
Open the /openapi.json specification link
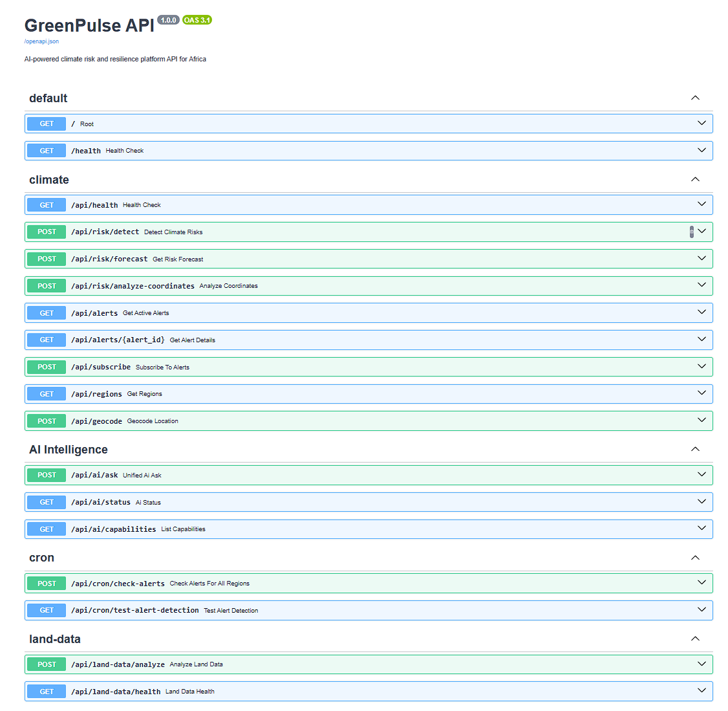click(x=41, y=41)
